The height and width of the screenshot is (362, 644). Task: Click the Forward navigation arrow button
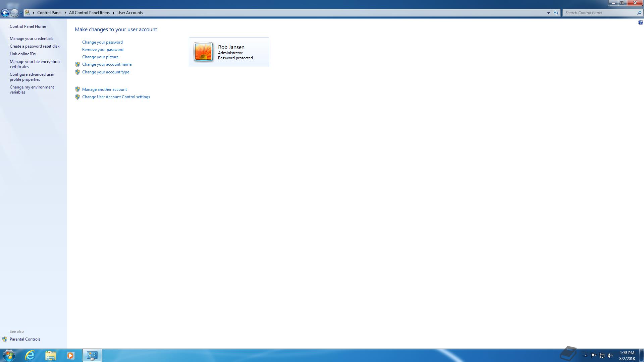tap(14, 13)
